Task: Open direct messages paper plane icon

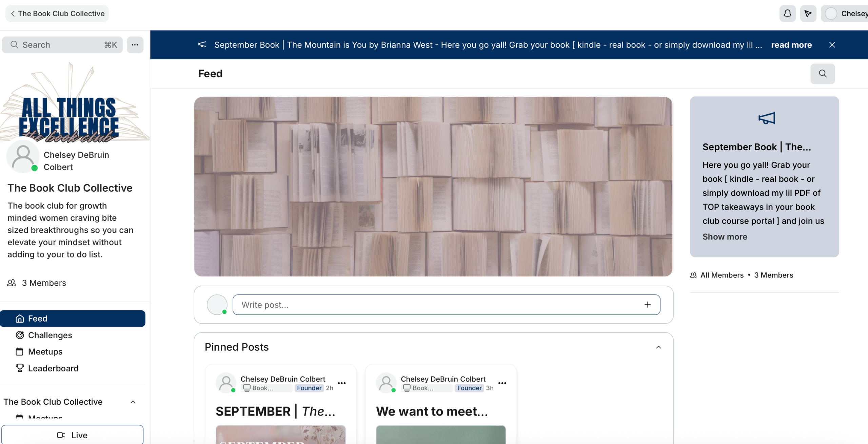Action: click(808, 14)
